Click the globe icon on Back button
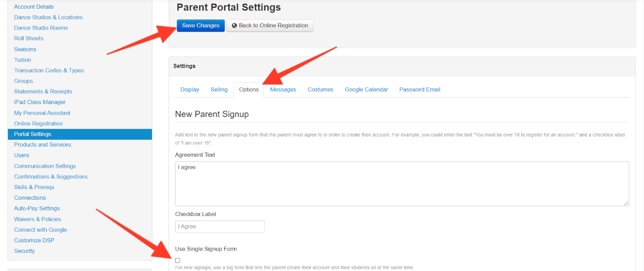This screenshot has width=644, height=271. (x=234, y=25)
